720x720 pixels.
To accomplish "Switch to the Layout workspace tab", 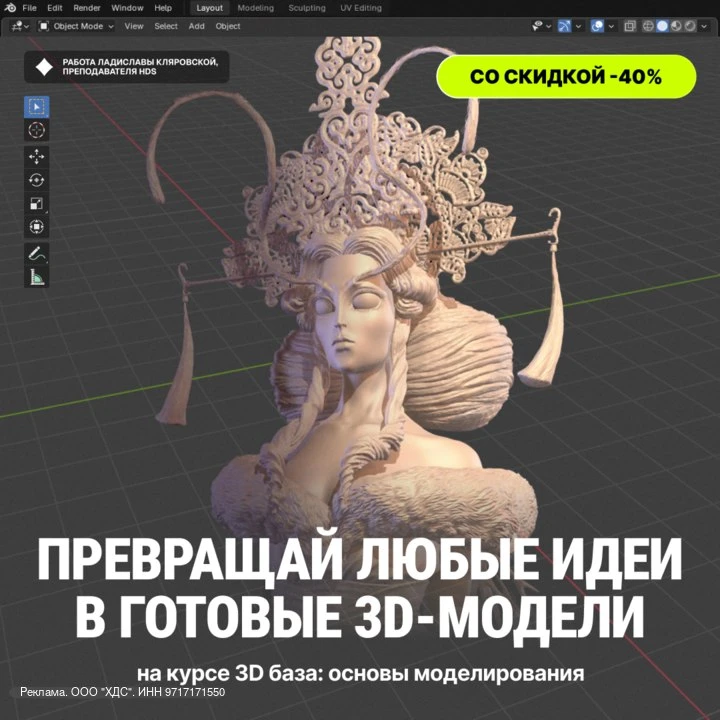I will [x=209, y=8].
